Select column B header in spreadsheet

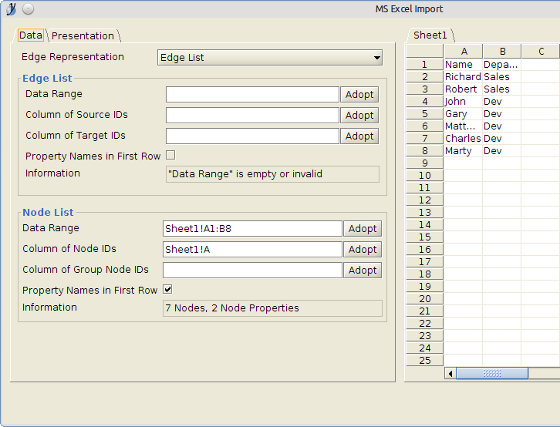coord(502,51)
